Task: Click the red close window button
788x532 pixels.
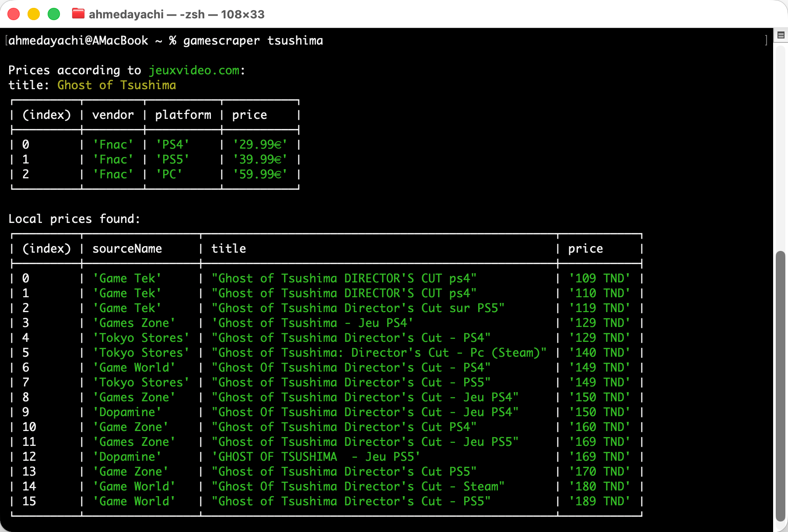Action: 14,14
